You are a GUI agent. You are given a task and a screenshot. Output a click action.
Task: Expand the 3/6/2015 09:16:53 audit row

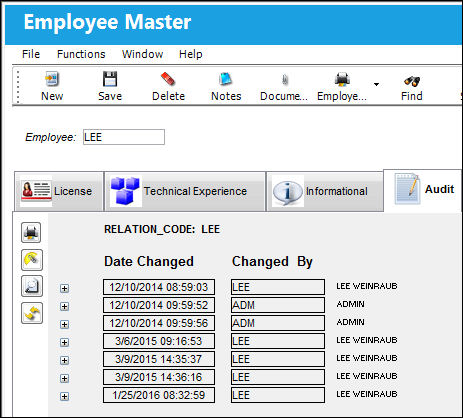64,342
